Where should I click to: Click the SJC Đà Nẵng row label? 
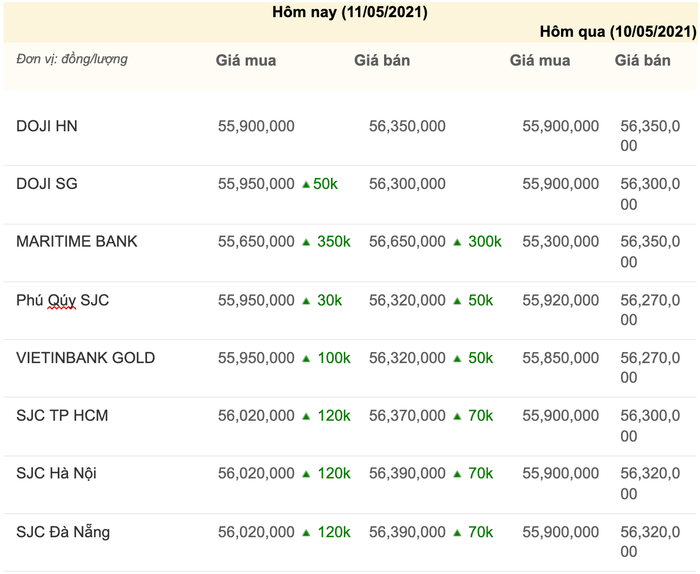63,532
